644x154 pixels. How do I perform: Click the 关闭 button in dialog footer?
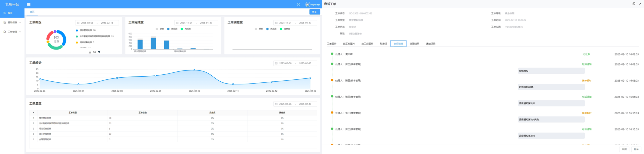click(x=624, y=149)
